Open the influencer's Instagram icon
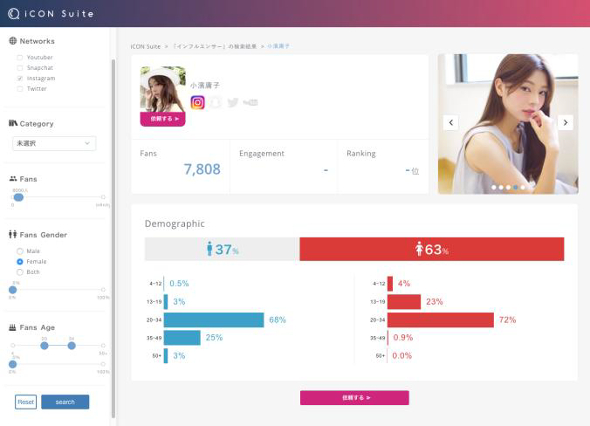The image size is (590, 426). point(198,102)
